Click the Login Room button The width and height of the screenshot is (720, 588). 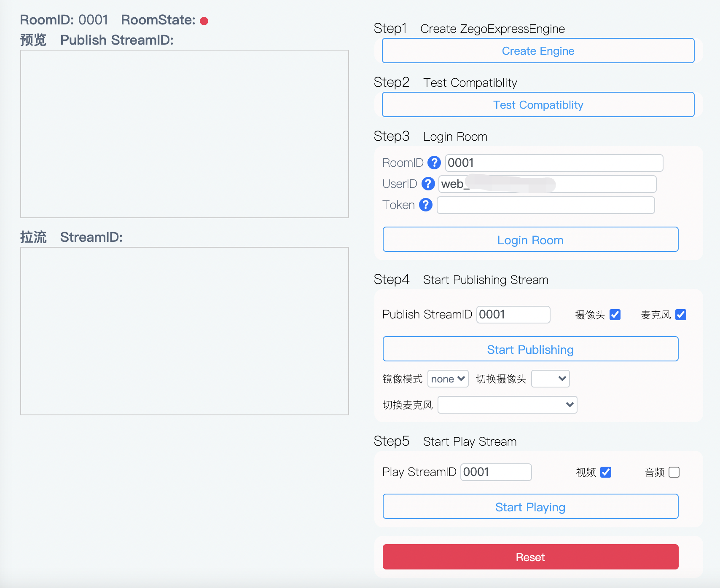point(530,239)
